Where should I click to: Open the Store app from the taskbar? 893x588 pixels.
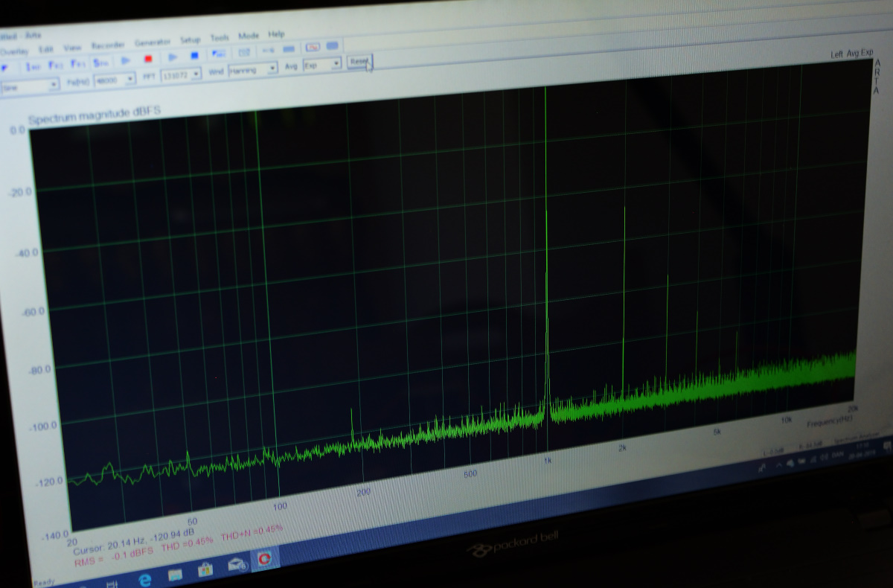(205, 569)
